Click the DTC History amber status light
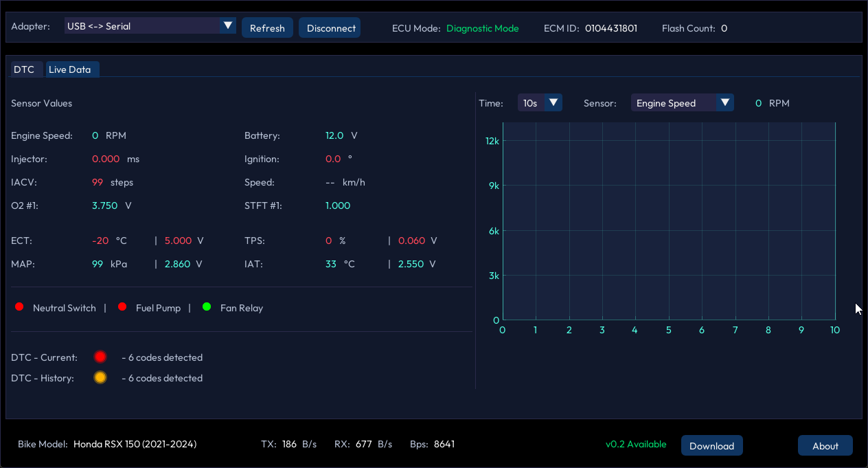868x468 pixels. pos(100,377)
